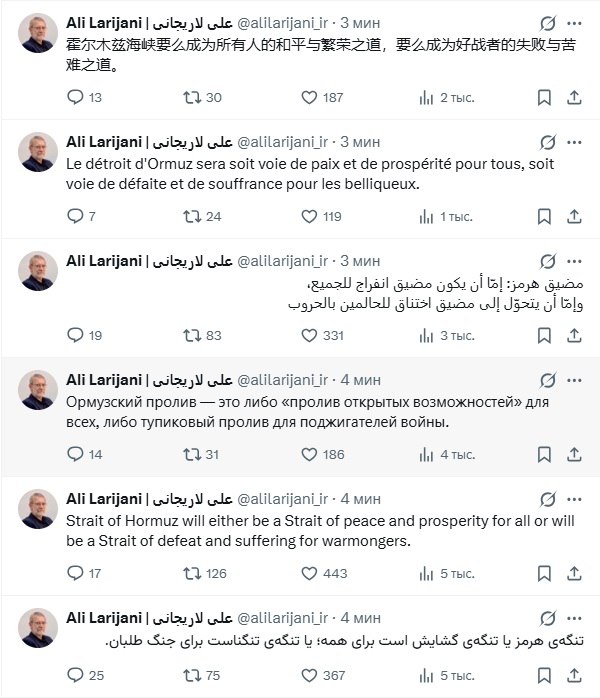Bookmark the English Strait of Hormuz tweet
Image resolution: width=600 pixels, height=698 pixels.
[x=544, y=573]
